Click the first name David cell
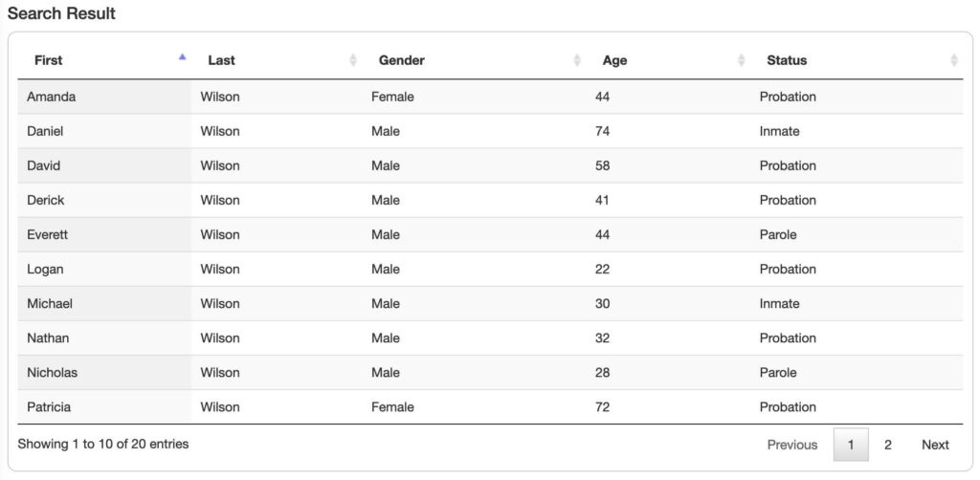980x480 pixels. pos(44,165)
